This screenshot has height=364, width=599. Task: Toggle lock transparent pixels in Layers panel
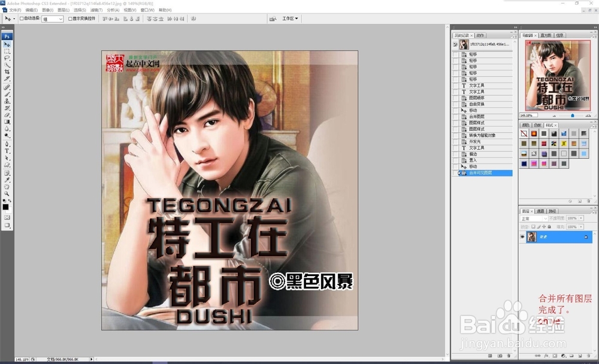(533, 226)
